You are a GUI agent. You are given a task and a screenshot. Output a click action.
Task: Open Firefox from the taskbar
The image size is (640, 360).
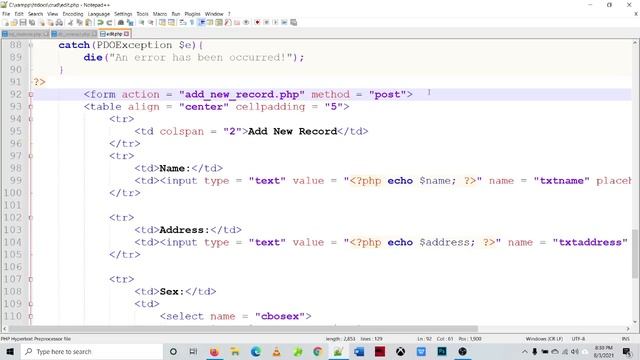[214, 351]
